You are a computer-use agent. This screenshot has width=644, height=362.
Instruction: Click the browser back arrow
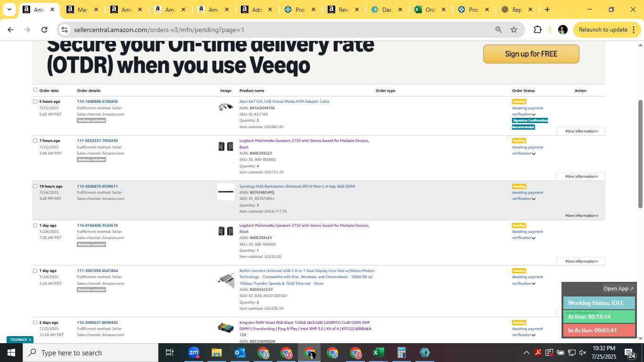[10, 30]
